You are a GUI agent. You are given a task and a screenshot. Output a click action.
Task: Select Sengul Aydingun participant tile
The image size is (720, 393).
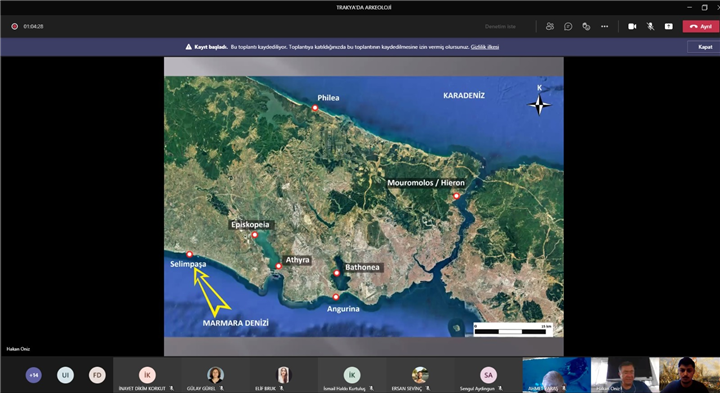pyautogui.click(x=488, y=375)
